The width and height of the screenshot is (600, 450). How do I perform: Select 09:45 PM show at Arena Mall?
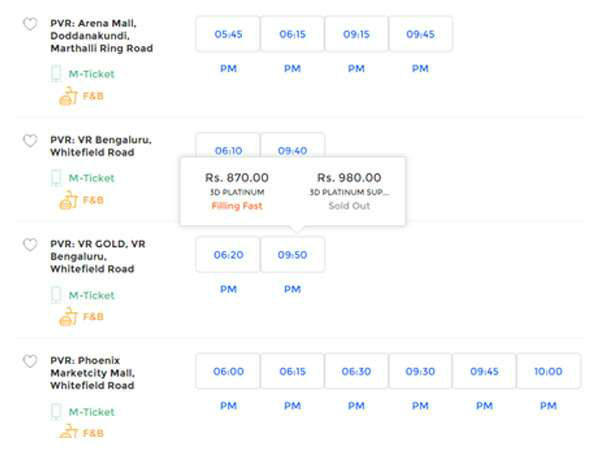point(420,34)
